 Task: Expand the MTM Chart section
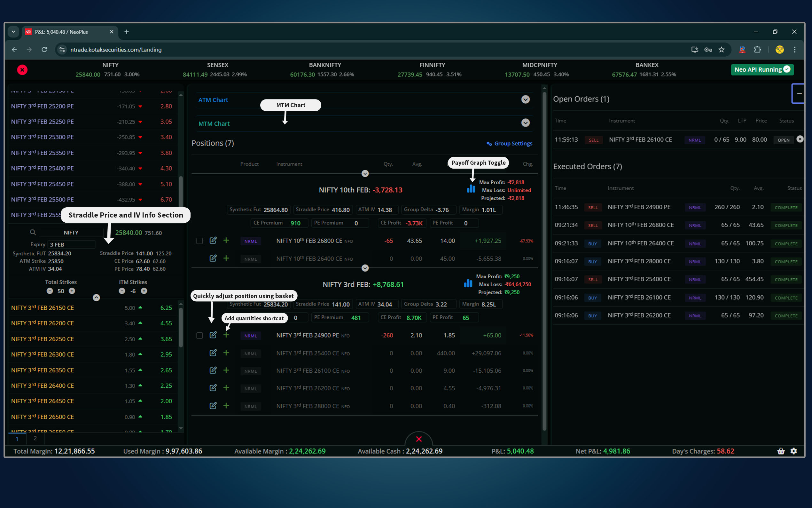525,123
